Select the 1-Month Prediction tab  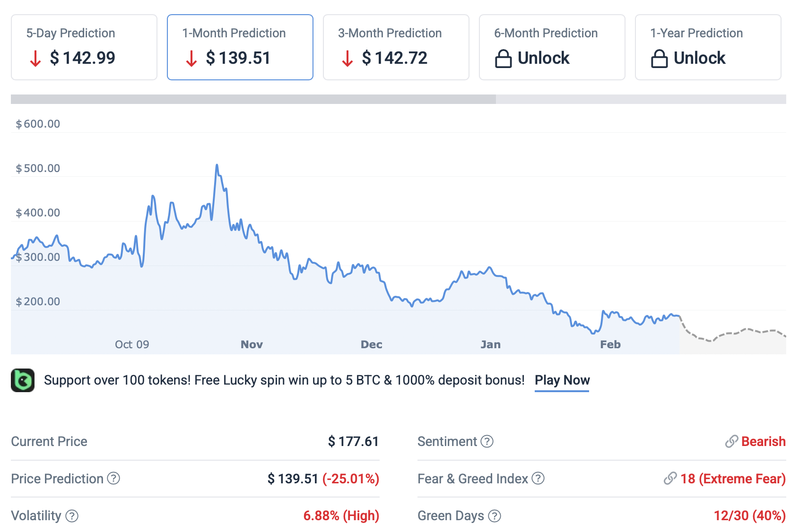(x=240, y=47)
